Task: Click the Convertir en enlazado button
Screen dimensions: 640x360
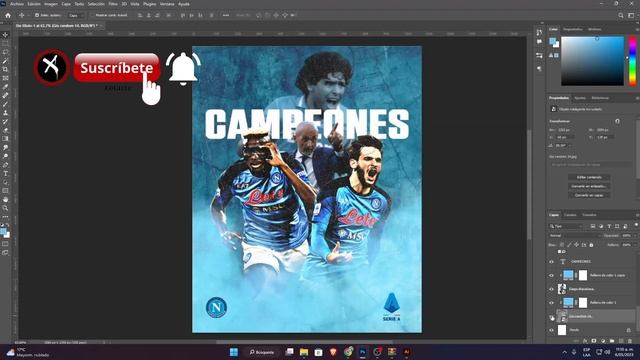Action: click(x=589, y=186)
